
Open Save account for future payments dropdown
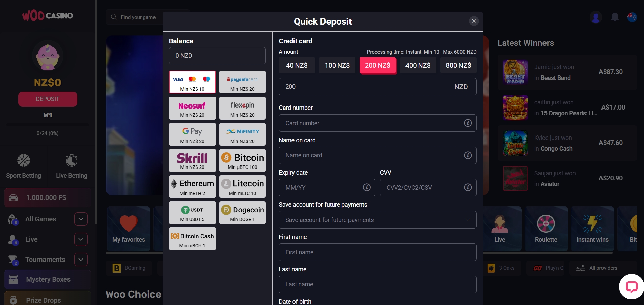pos(377,220)
